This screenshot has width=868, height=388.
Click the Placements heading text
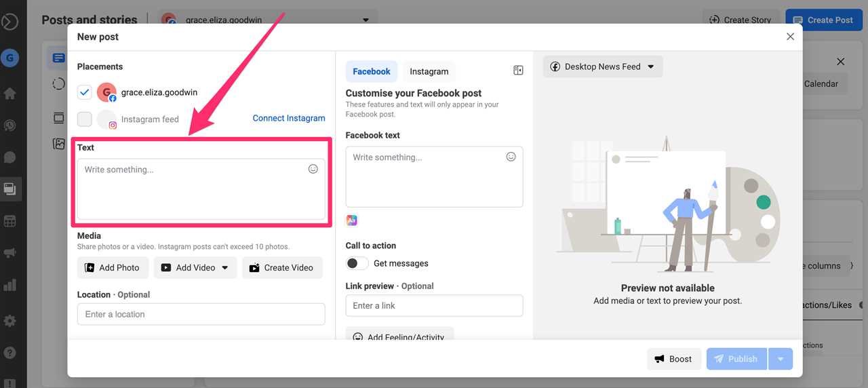pos(100,66)
